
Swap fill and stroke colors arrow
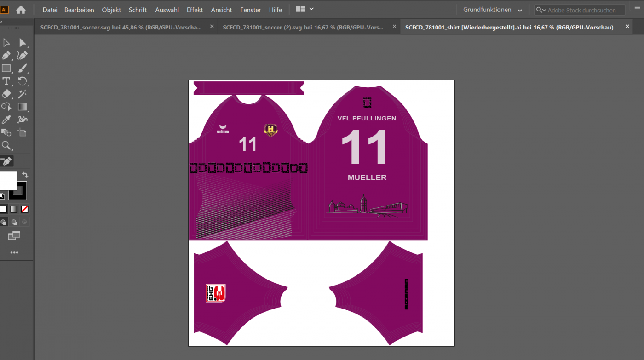pyautogui.click(x=25, y=175)
